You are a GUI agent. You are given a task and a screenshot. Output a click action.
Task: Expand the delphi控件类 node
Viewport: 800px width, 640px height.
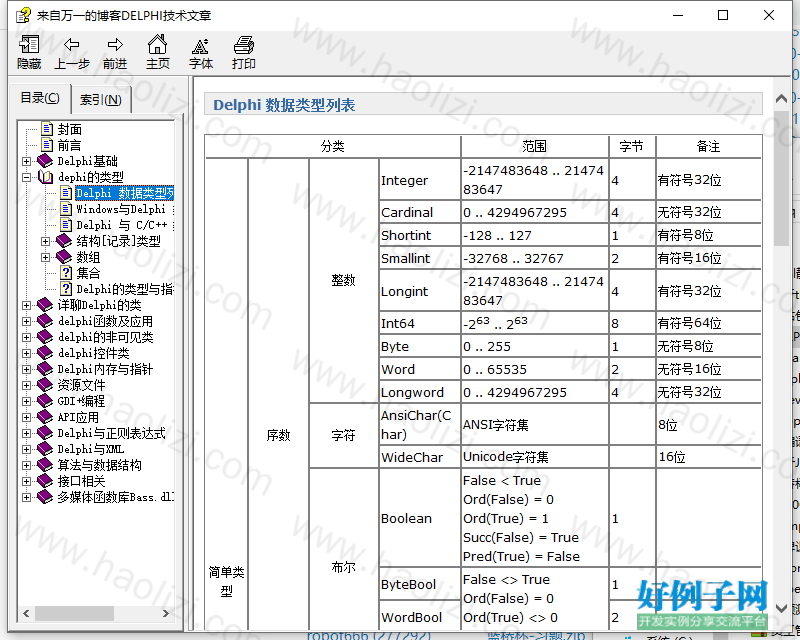pos(26,353)
